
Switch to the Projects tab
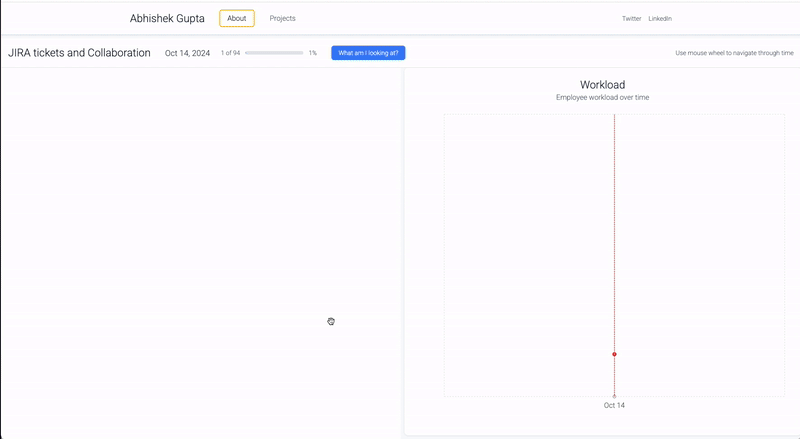click(x=282, y=18)
